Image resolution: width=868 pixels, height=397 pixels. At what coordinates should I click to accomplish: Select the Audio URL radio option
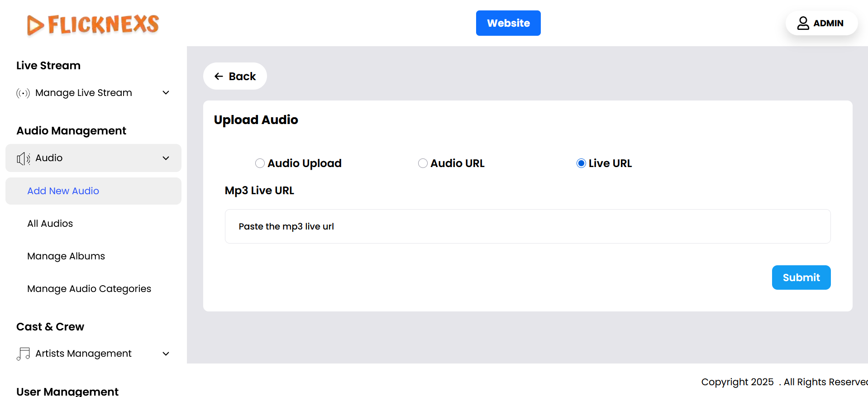(423, 163)
